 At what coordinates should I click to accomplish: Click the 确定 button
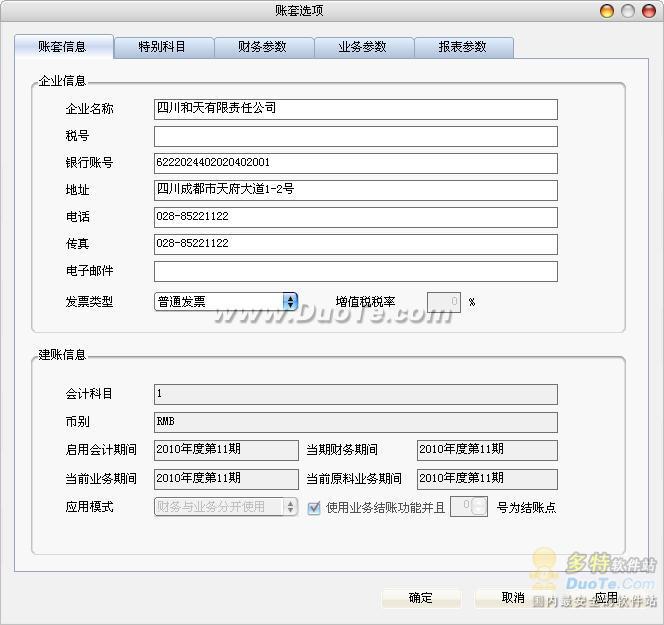pos(421,598)
